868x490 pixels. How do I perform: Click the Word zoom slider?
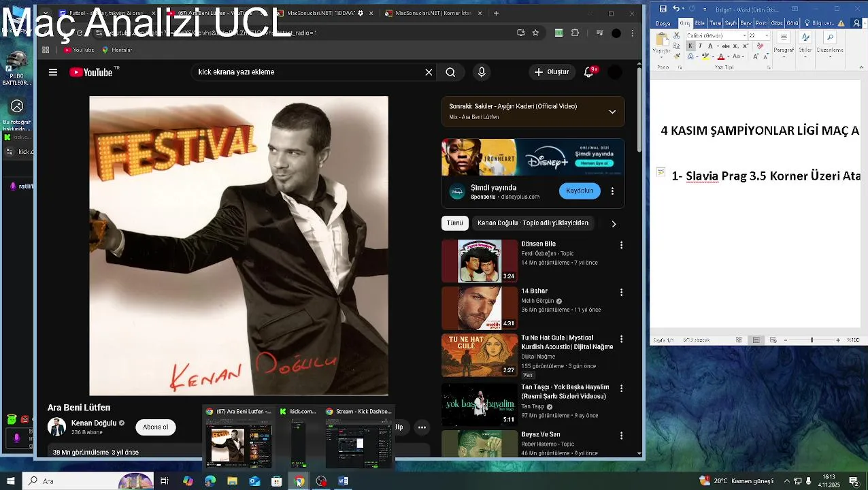tap(812, 340)
